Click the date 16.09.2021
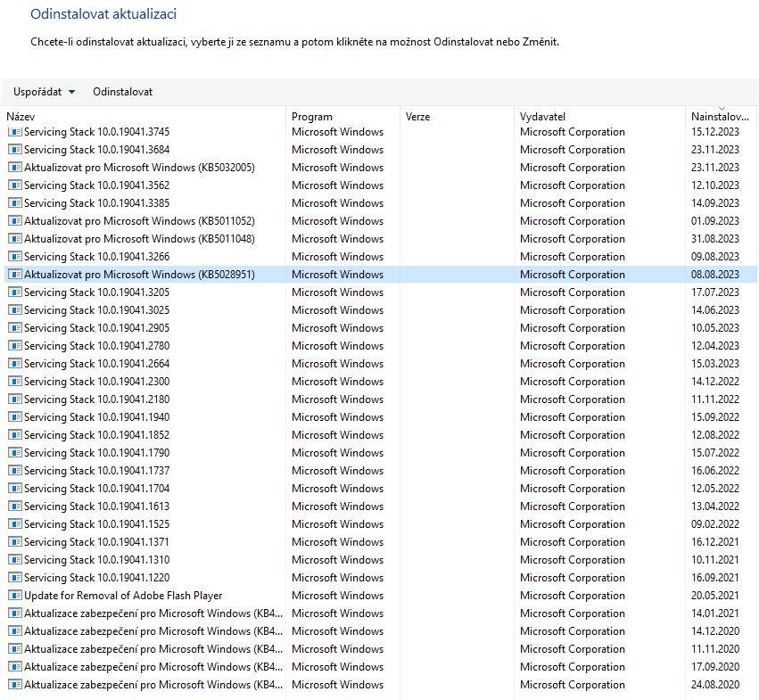 pos(715,578)
